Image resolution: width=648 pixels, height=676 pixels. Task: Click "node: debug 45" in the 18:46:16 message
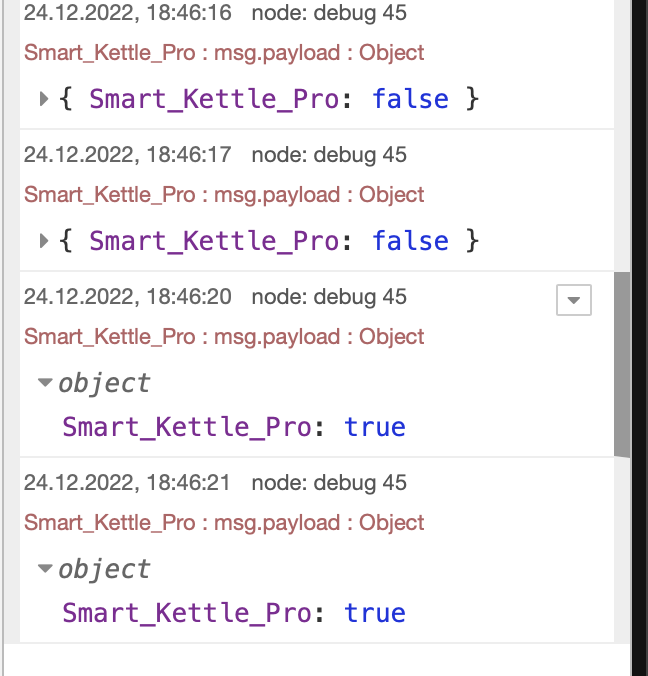(x=329, y=13)
